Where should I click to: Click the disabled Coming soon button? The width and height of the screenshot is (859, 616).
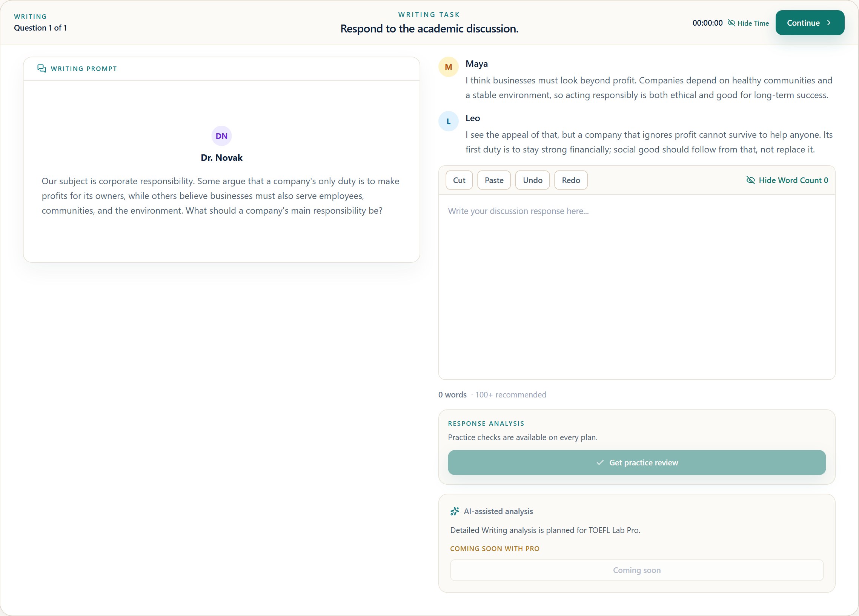tap(637, 570)
